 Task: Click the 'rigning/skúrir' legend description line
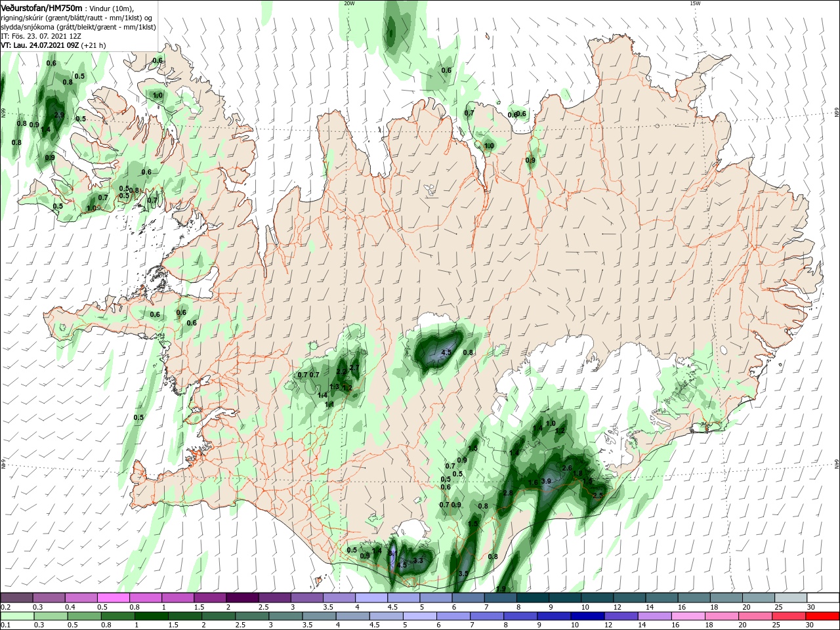click(77, 17)
